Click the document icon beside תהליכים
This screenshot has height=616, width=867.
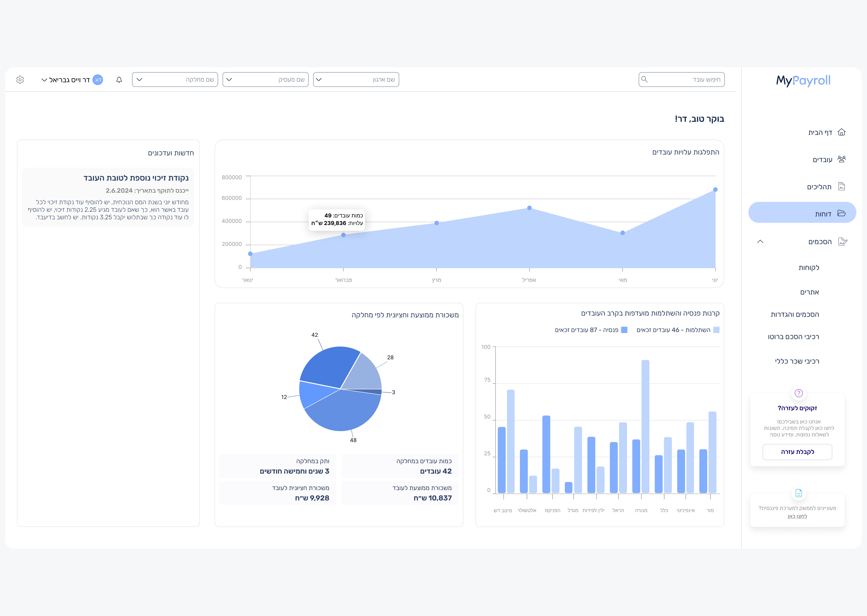click(x=842, y=186)
